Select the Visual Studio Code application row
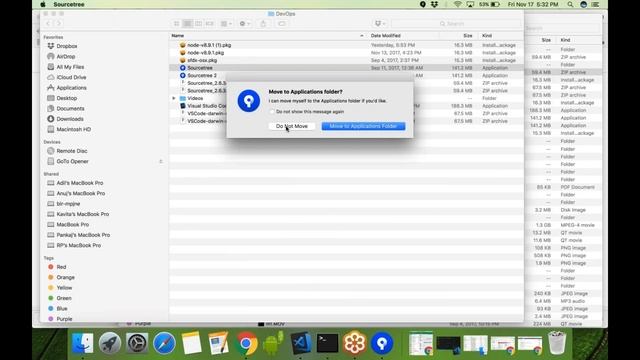 (346, 106)
